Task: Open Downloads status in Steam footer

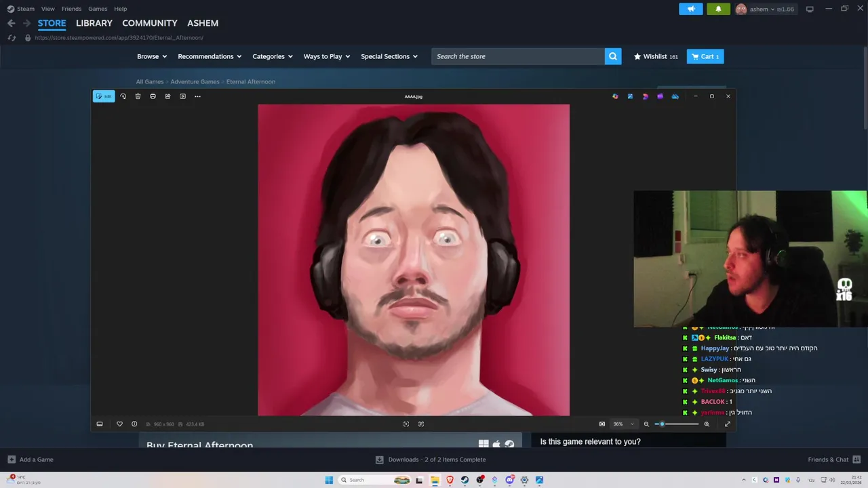Action: click(431, 460)
